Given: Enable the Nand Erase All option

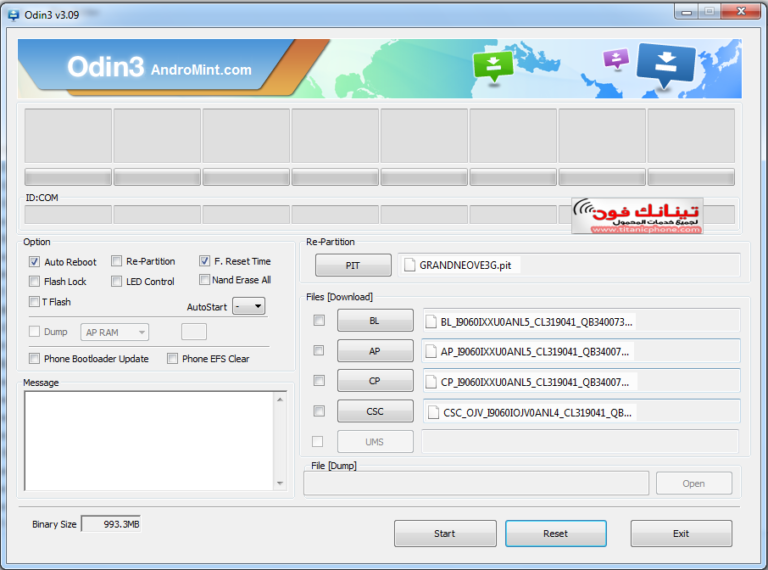Looking at the screenshot, I should pyautogui.click(x=204, y=280).
